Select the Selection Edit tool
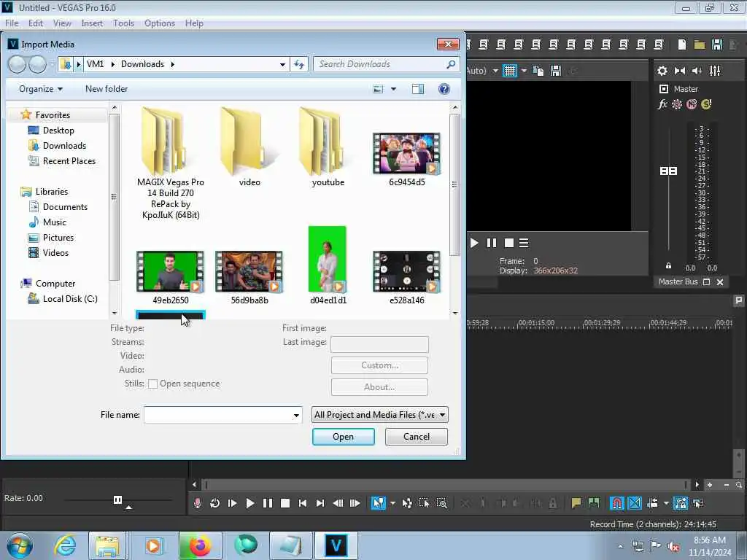This screenshot has width=747, height=560. (424, 503)
